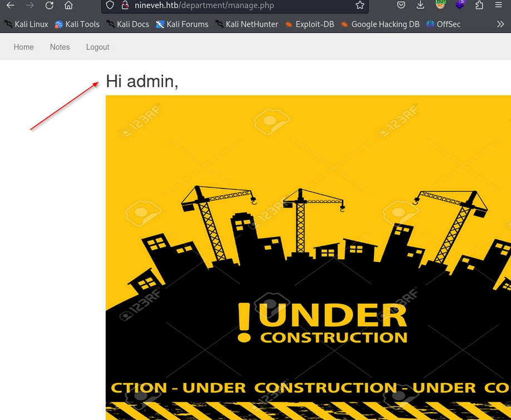Open the Google Hacking DB bookmark
511x420 pixels.
380,24
